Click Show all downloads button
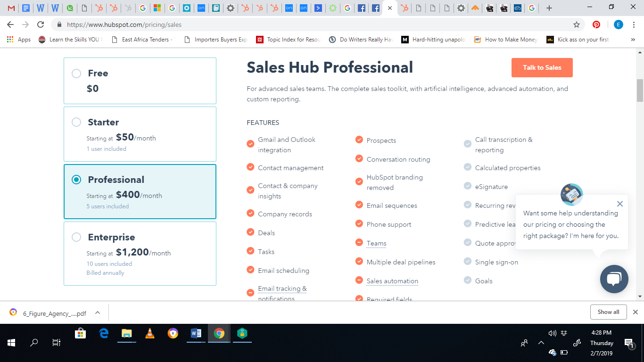 [x=608, y=312]
